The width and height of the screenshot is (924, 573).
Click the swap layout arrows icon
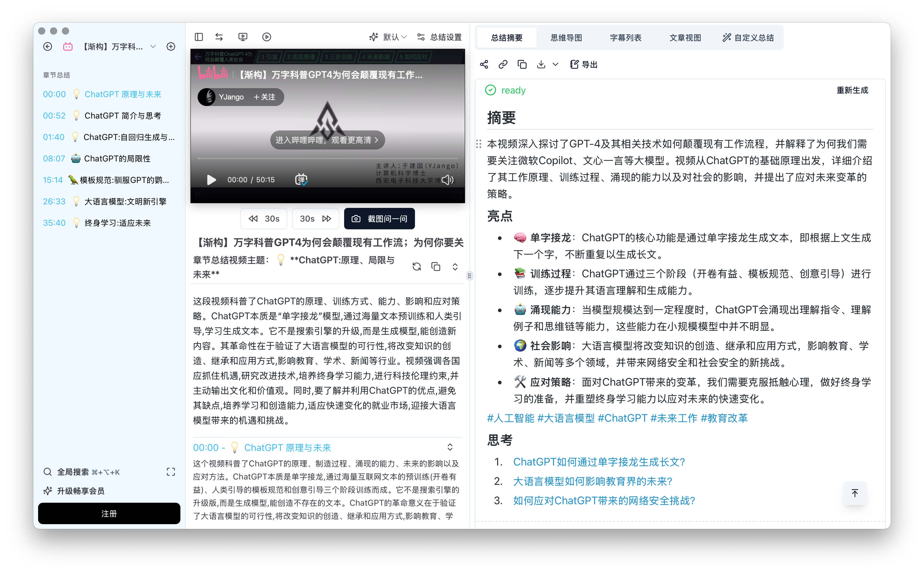coord(219,37)
